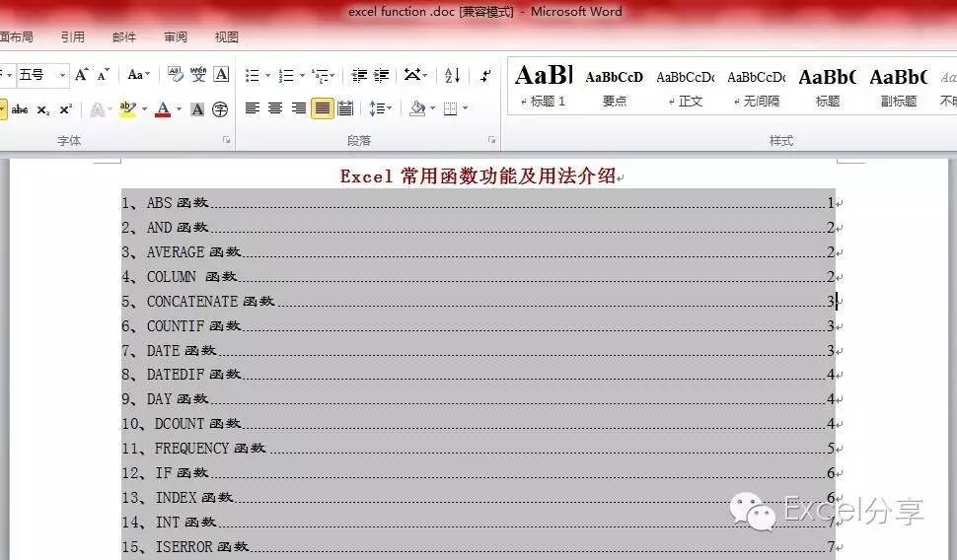Click the Shading paint bucket icon
This screenshot has width=957, height=560.
[417, 108]
